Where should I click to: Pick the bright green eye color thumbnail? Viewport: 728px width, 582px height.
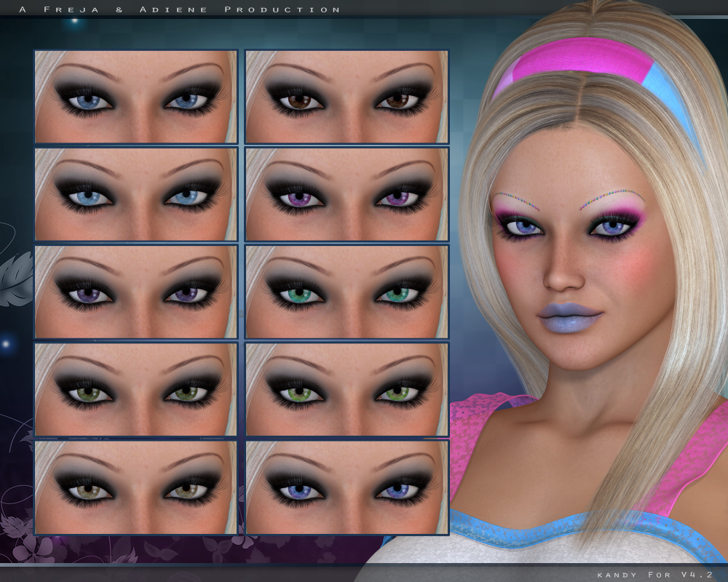[x=347, y=389]
